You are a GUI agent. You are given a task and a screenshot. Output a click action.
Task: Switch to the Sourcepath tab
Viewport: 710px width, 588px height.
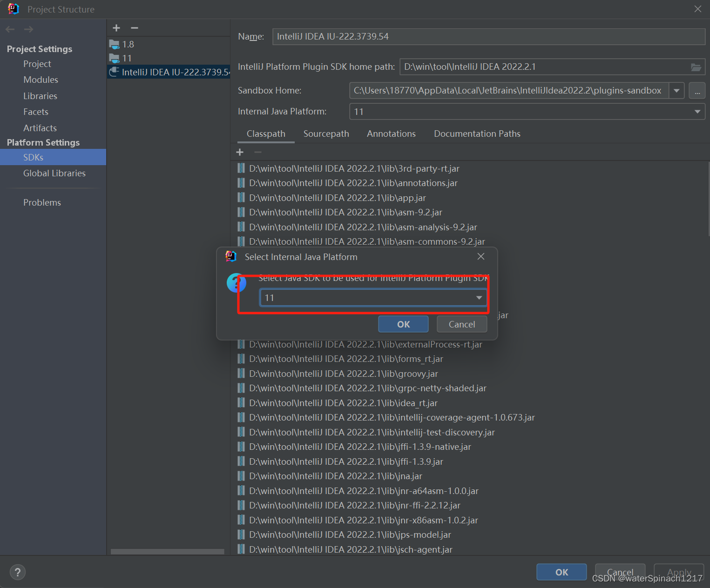coord(326,134)
